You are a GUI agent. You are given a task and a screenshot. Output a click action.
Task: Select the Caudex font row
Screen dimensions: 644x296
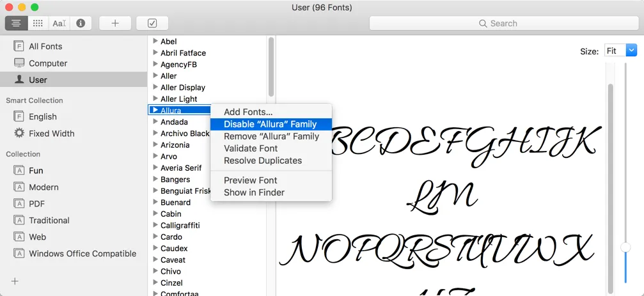[207, 248]
